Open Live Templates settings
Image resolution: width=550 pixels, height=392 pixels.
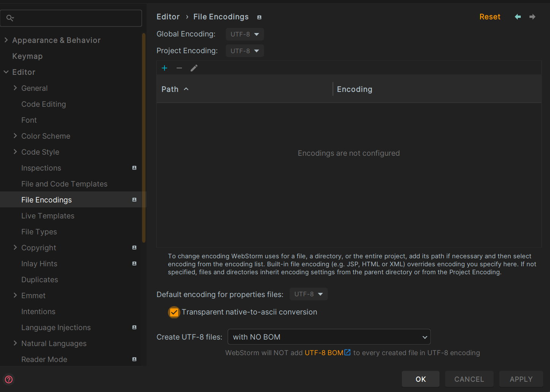tap(48, 216)
